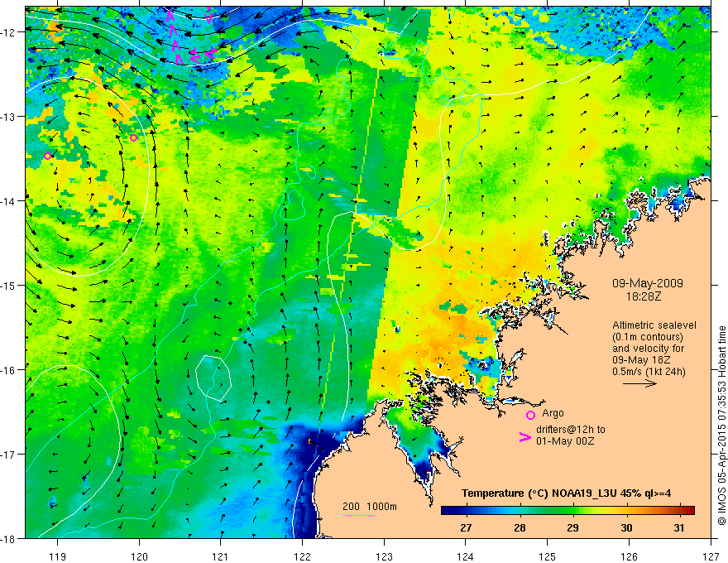Click the 'and velocity for' caption line
728x563 pixels.
(x=648, y=349)
